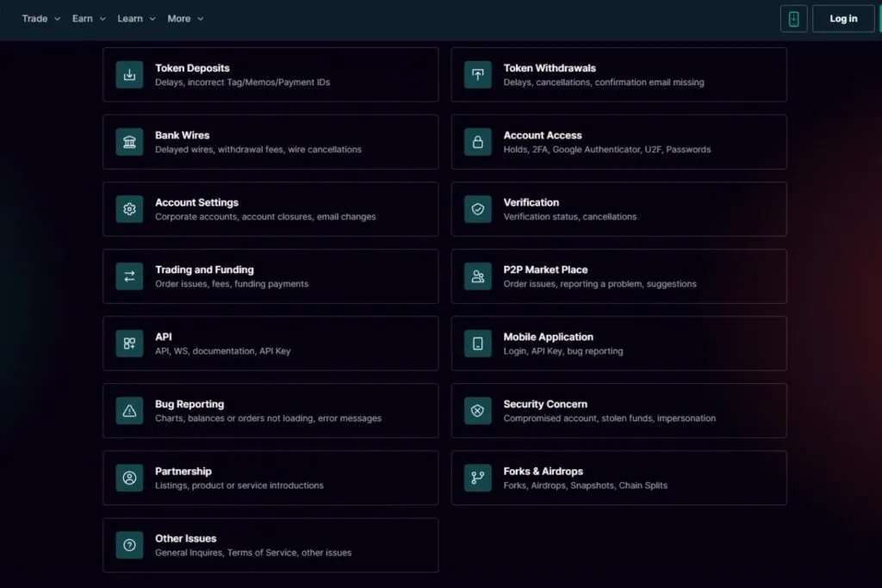Select the Account Access heading
Image resolution: width=882 pixels, height=588 pixels.
[543, 135]
